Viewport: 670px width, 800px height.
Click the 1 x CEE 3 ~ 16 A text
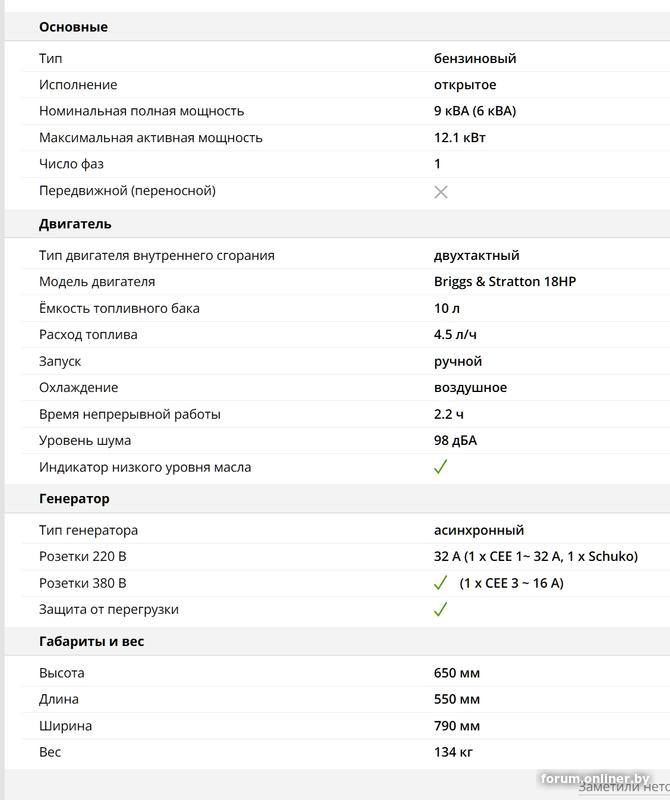coord(511,583)
